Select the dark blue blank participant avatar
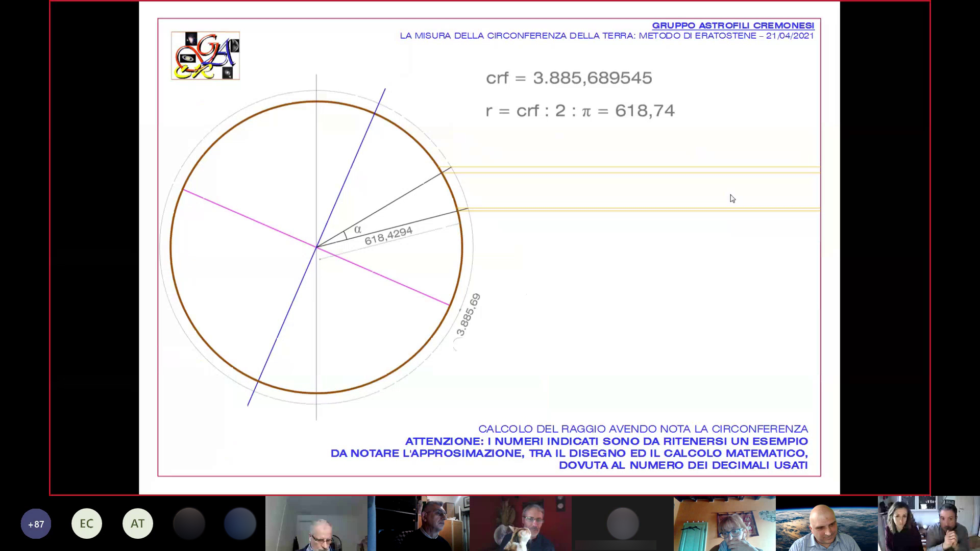The image size is (980, 551). 240,523
